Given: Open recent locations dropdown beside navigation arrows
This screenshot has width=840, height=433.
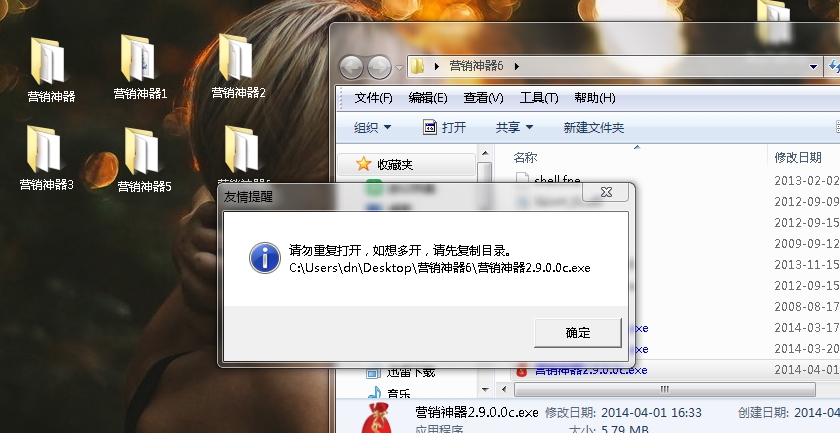Looking at the screenshot, I should pyautogui.click(x=399, y=68).
